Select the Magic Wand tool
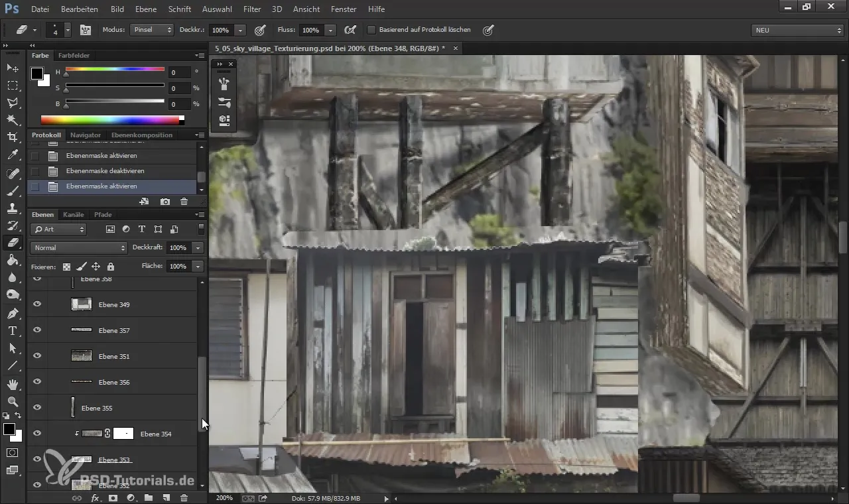 pos(13,119)
